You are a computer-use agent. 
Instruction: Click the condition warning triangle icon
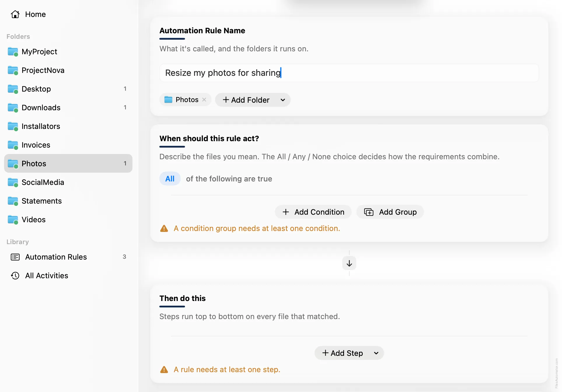click(x=164, y=228)
